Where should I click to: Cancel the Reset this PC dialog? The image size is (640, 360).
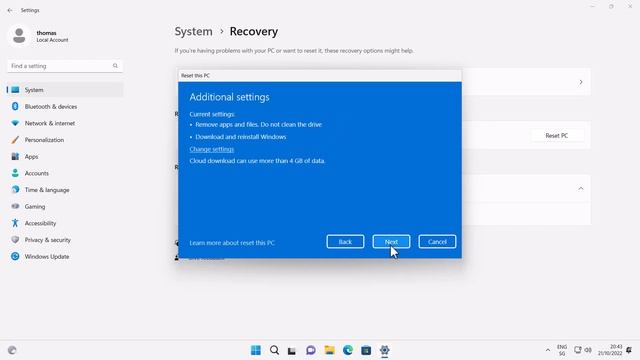437,242
